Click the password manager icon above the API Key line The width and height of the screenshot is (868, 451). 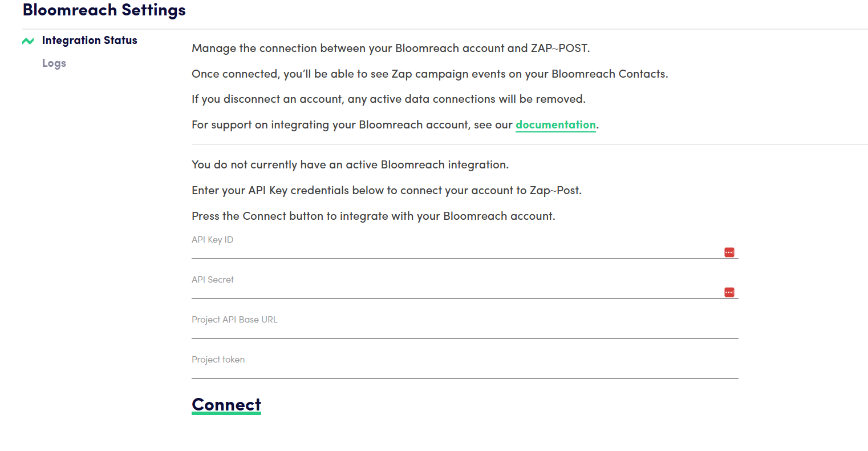pyautogui.click(x=729, y=252)
